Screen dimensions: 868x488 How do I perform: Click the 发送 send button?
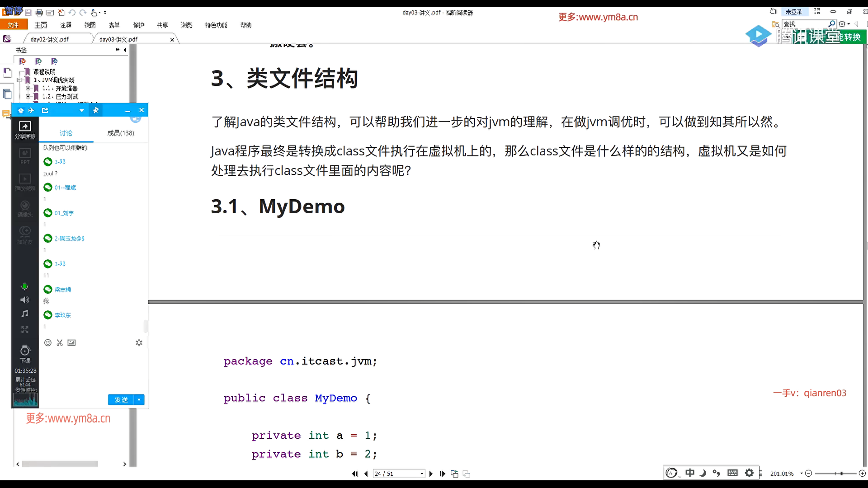(x=121, y=400)
